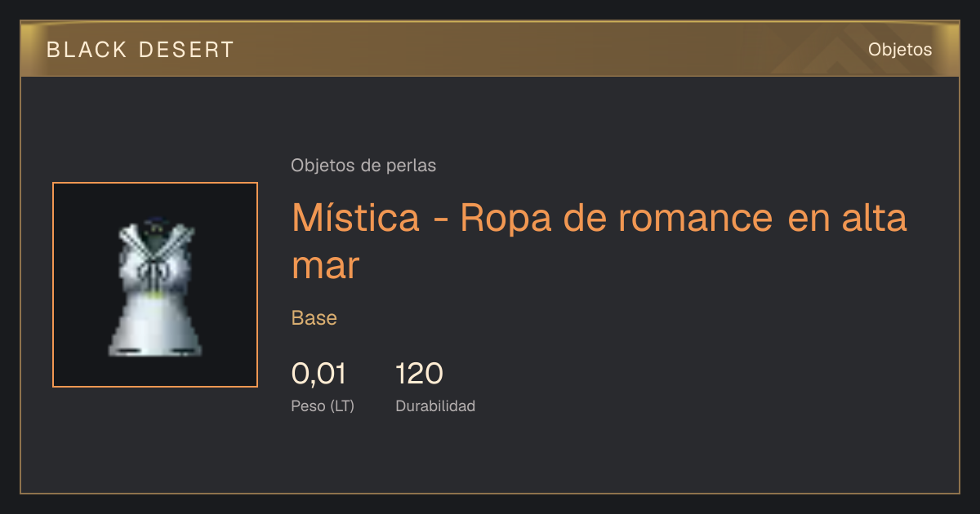The width and height of the screenshot is (980, 514).
Task: Click the 0,01 weight value
Action: pos(318,374)
